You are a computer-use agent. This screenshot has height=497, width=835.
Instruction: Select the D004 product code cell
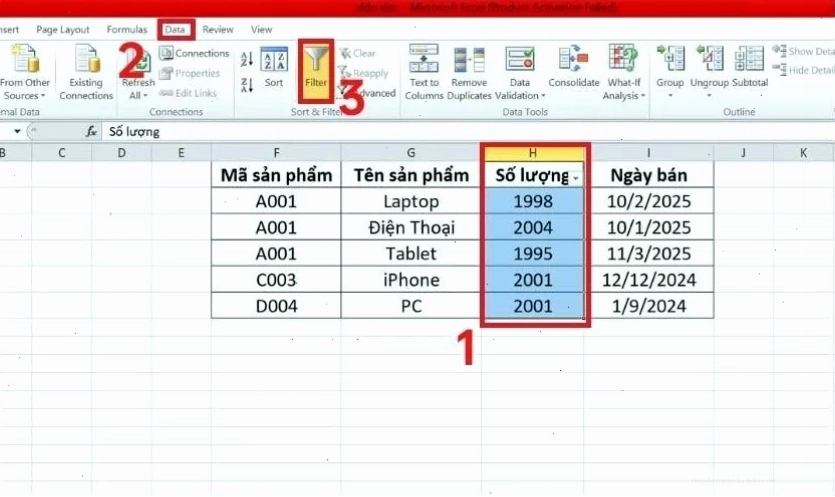click(276, 306)
